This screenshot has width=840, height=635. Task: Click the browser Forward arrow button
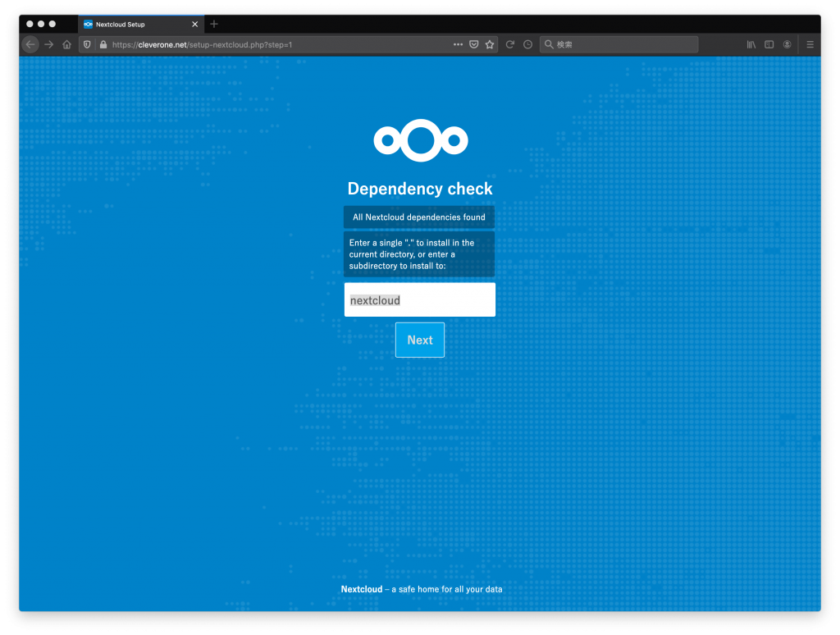pyautogui.click(x=48, y=44)
